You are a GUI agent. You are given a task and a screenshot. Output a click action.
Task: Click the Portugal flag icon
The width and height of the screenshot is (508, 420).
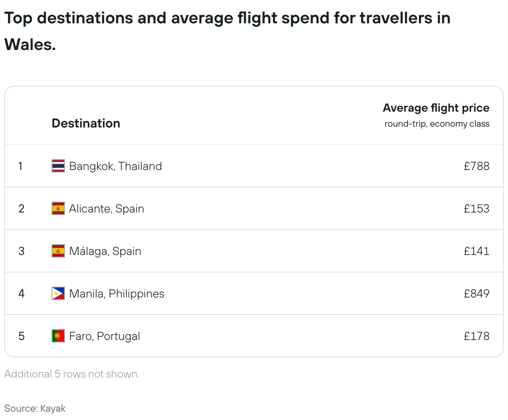point(58,336)
